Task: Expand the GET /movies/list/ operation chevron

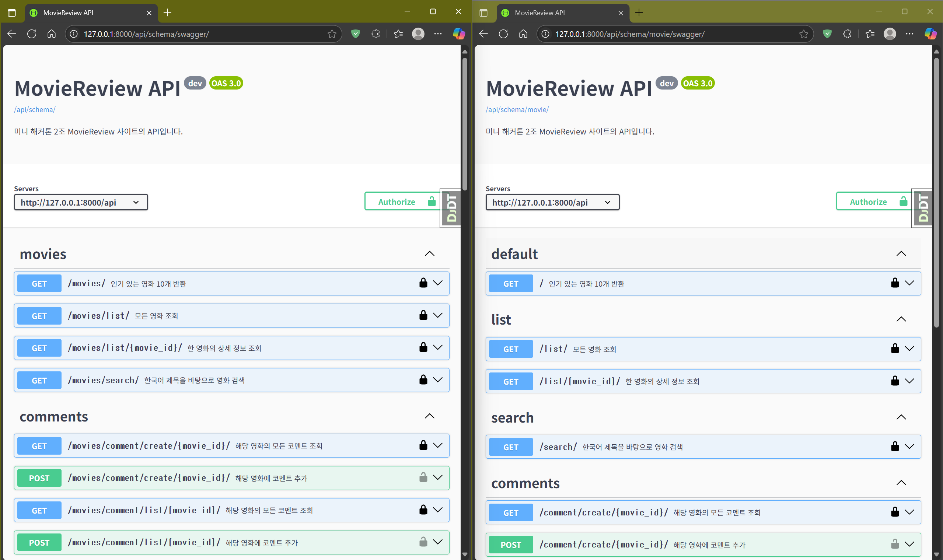Action: click(438, 315)
